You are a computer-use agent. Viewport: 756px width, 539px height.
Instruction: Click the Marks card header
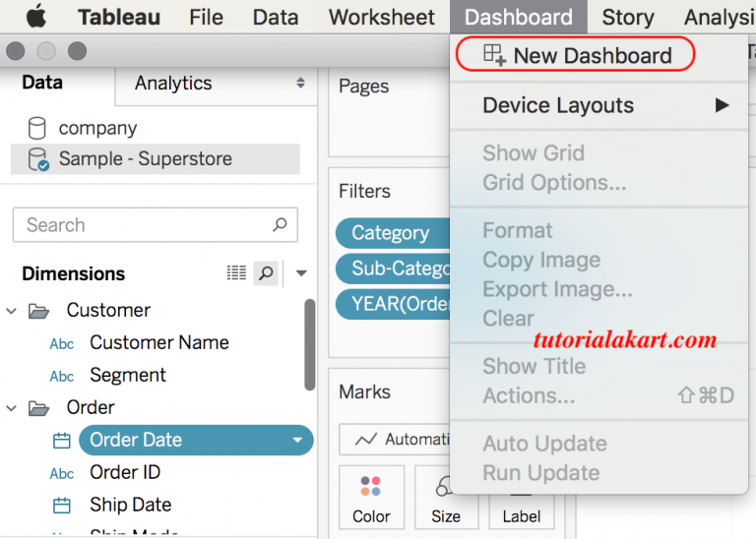364,392
